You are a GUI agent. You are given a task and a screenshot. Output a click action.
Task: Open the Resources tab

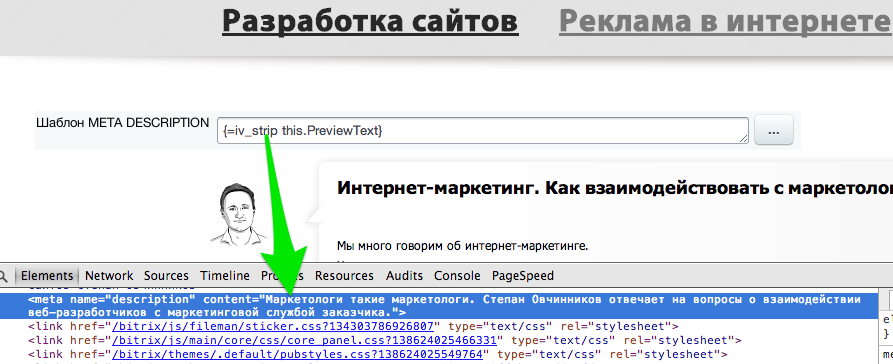(x=344, y=276)
